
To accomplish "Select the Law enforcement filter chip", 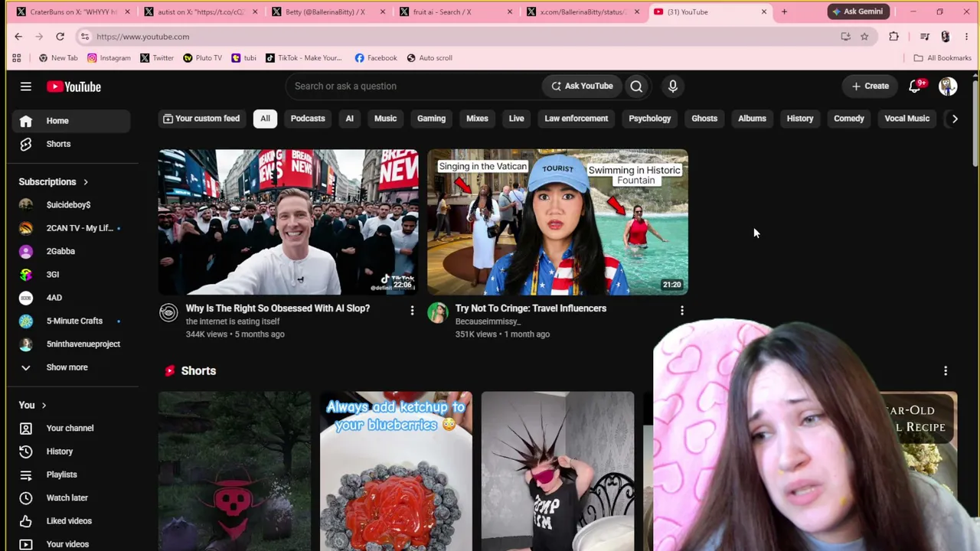I will [577, 119].
